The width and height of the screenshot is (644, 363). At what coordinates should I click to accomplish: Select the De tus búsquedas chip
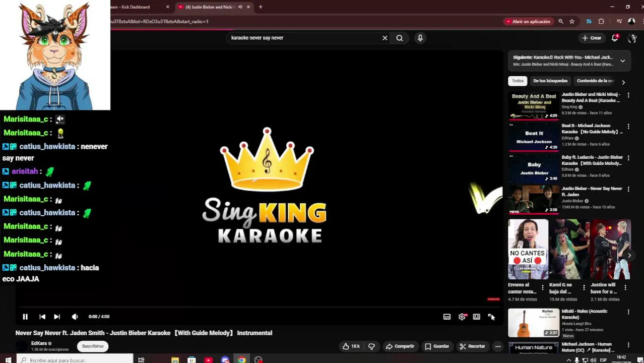(x=550, y=81)
